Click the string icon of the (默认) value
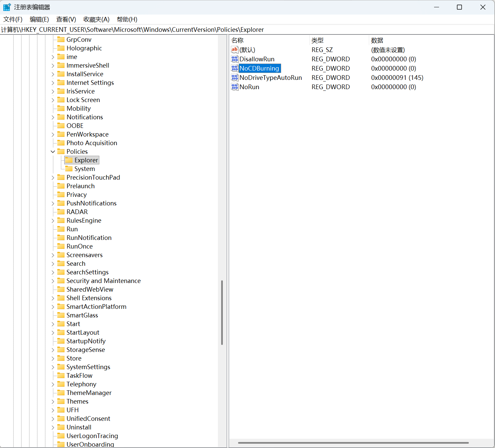Image resolution: width=495 pixels, height=448 pixels. coord(235,50)
